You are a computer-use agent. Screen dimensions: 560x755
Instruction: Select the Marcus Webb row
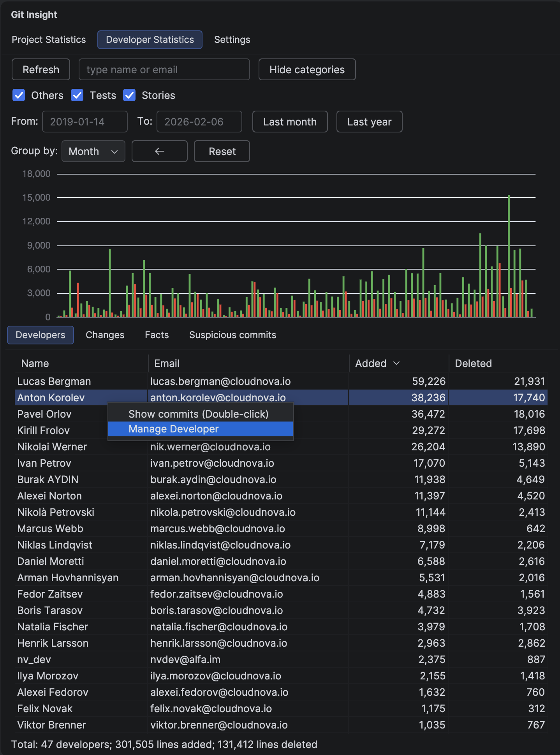[x=281, y=528]
